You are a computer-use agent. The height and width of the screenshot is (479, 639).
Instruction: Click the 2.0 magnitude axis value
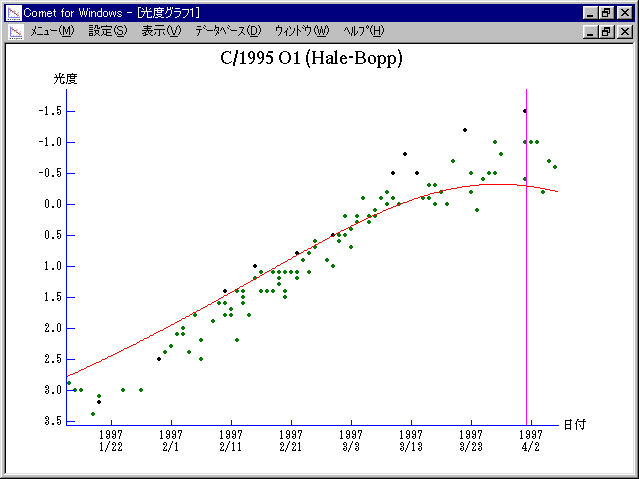[x=53, y=328]
